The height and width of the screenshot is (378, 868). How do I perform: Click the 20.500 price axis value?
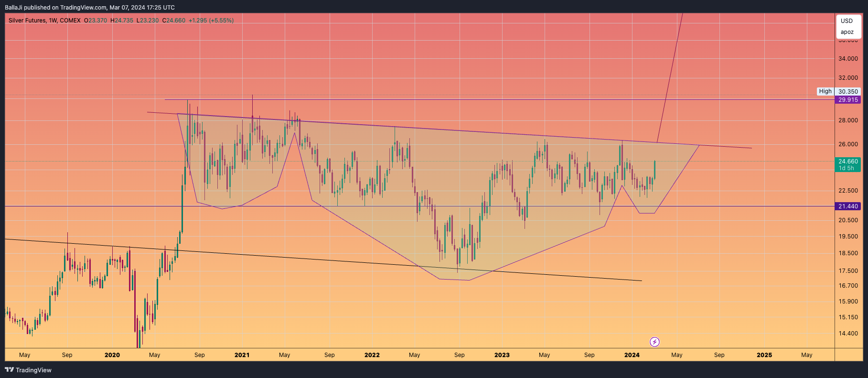tap(848, 220)
